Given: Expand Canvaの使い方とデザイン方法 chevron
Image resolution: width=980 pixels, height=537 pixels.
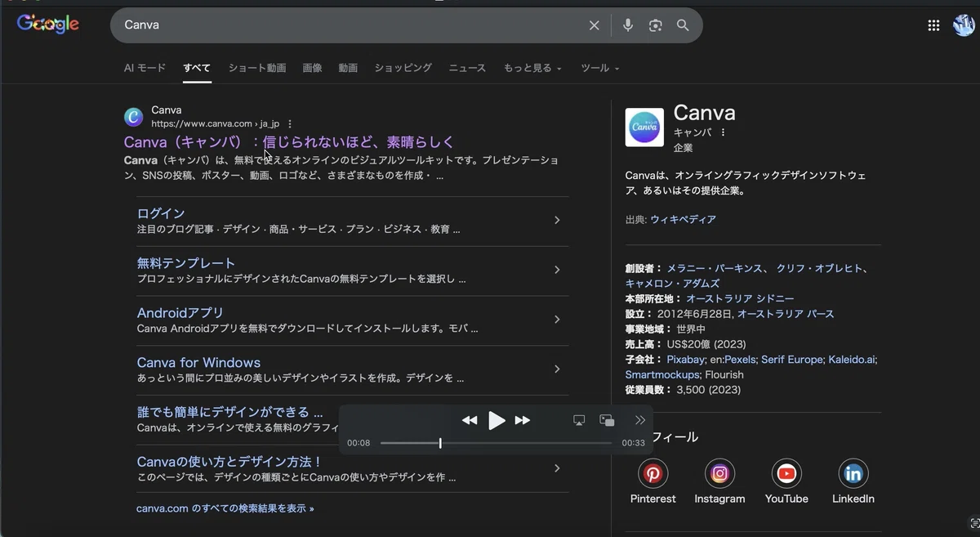Looking at the screenshot, I should click(557, 468).
